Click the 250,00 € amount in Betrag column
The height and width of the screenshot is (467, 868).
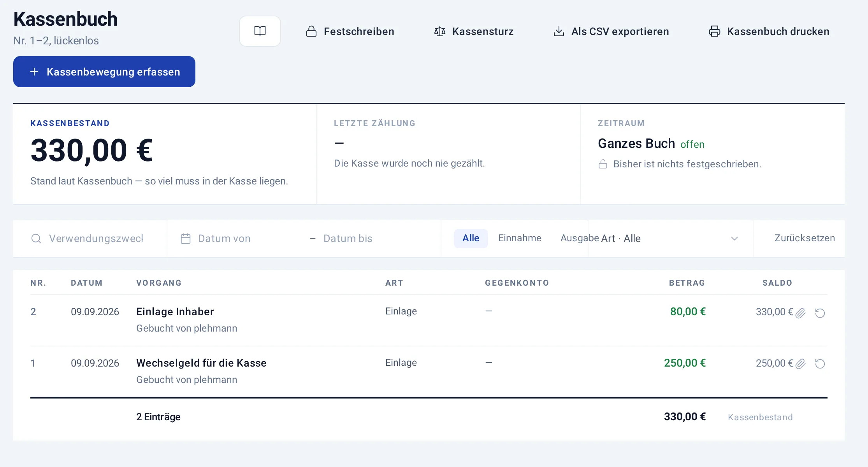point(685,363)
